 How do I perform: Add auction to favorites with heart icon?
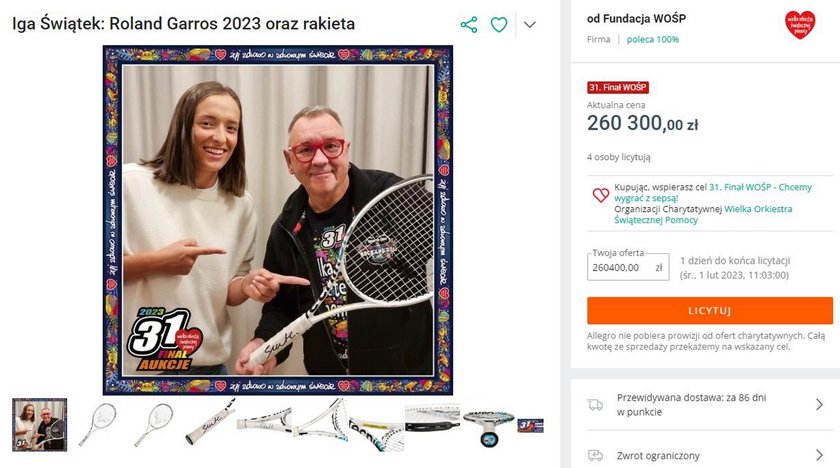click(x=499, y=25)
